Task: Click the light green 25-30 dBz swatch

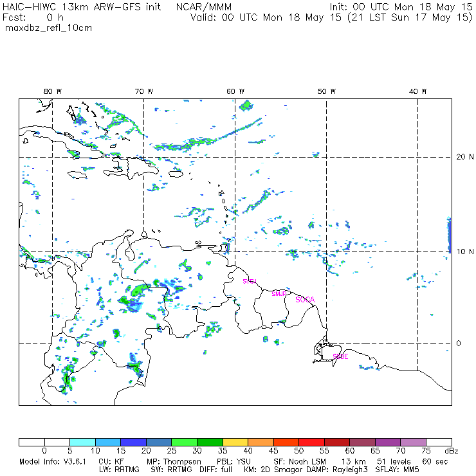Action: [184, 442]
